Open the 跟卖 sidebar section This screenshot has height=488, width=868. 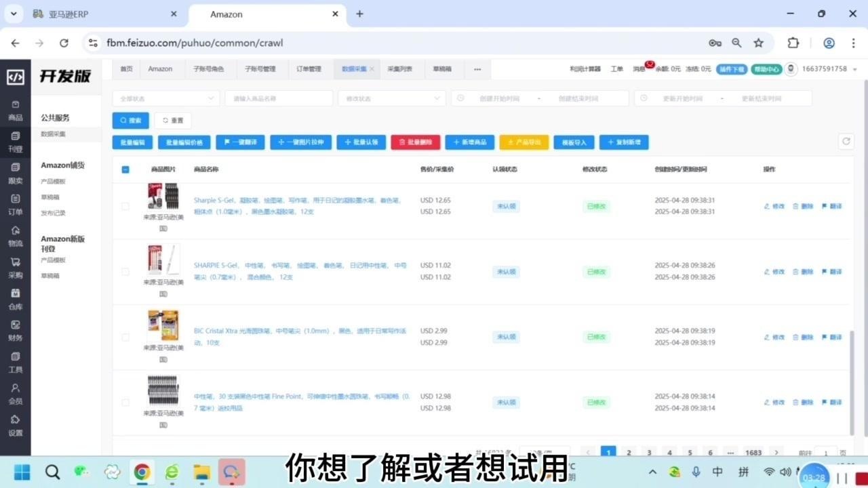[15, 174]
